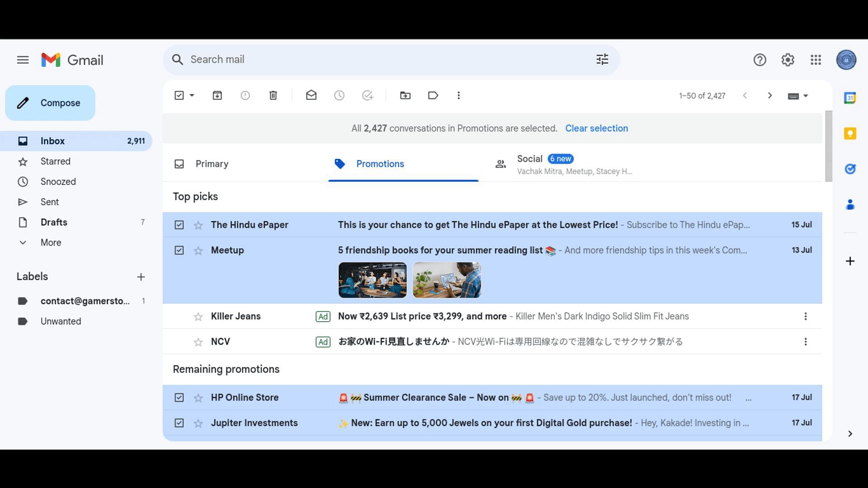
Task: Star the Meetup email
Action: [198, 250]
